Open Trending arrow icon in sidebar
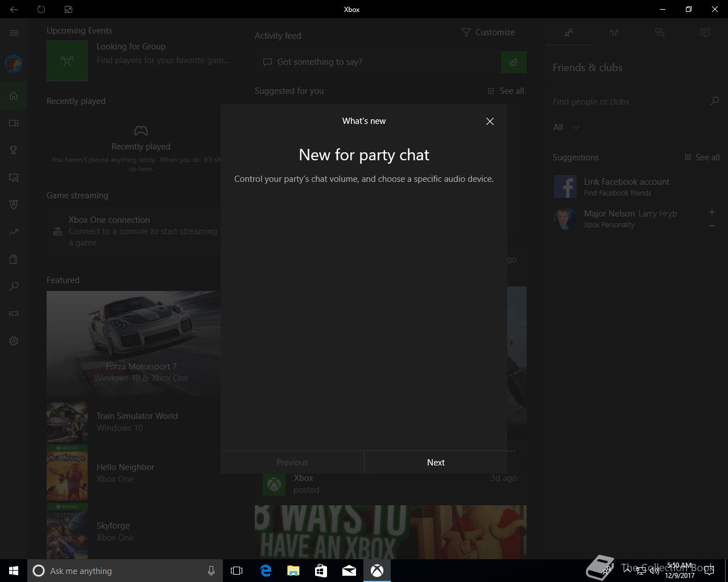This screenshot has width=728, height=582. click(x=14, y=232)
